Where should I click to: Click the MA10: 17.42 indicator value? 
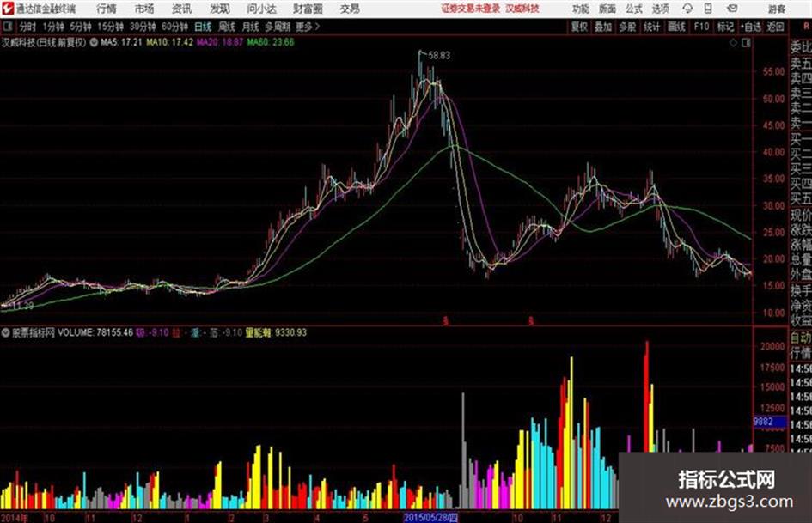tap(170, 42)
